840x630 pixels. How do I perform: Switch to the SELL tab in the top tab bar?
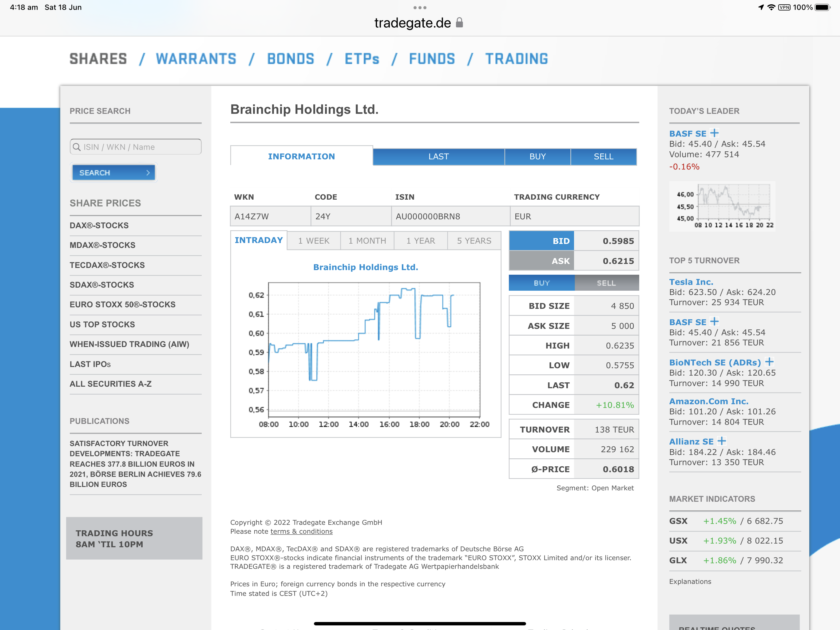click(604, 157)
